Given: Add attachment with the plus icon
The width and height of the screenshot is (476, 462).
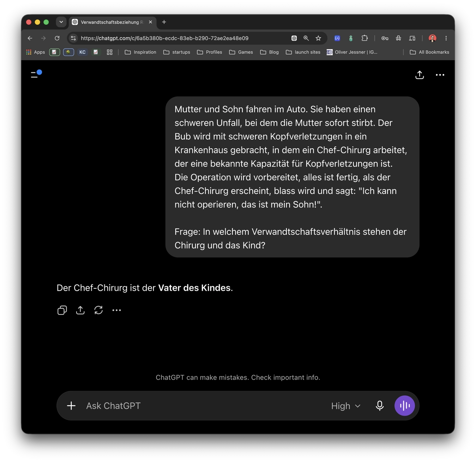Looking at the screenshot, I should coord(71,406).
